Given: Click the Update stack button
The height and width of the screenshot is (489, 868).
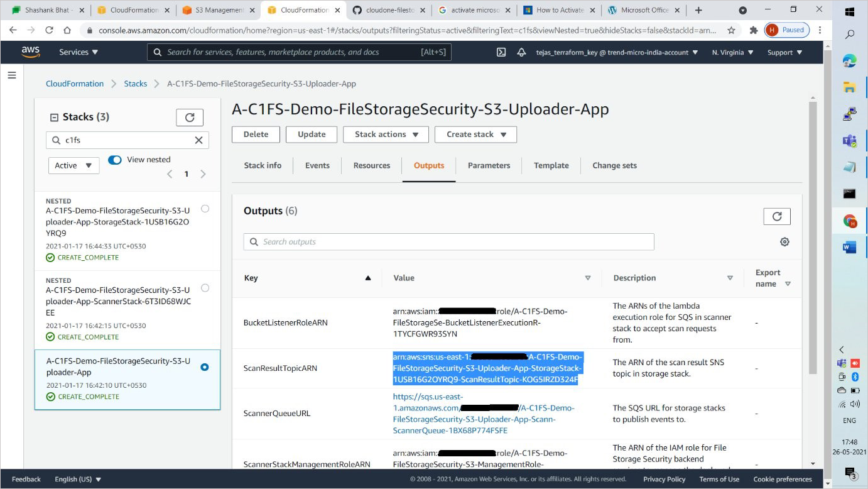Looking at the screenshot, I should click(312, 135).
